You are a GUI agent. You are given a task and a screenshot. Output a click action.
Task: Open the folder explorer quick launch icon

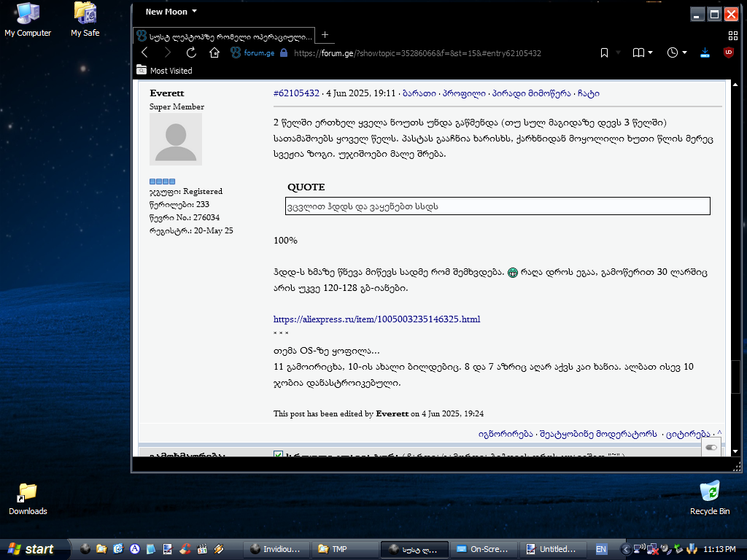(x=101, y=549)
